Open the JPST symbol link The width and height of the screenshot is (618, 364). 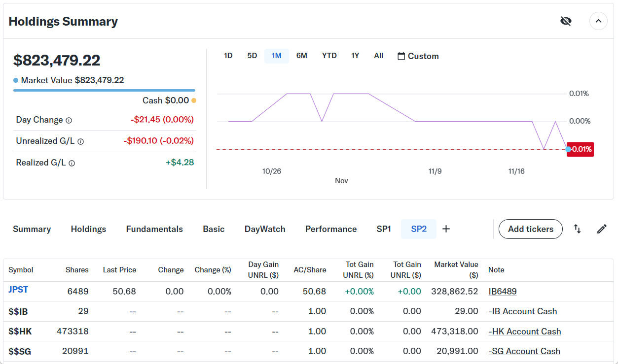(18, 290)
